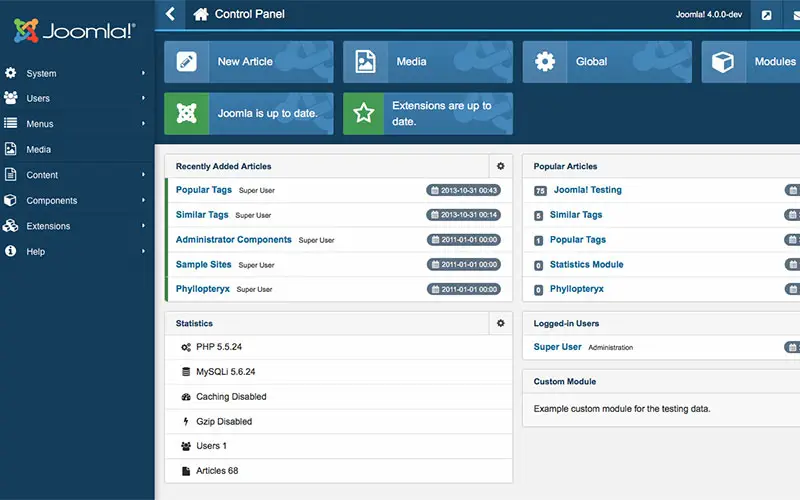The image size is (800, 500).
Task: Expand the Content submenu arrow
Action: point(143,174)
